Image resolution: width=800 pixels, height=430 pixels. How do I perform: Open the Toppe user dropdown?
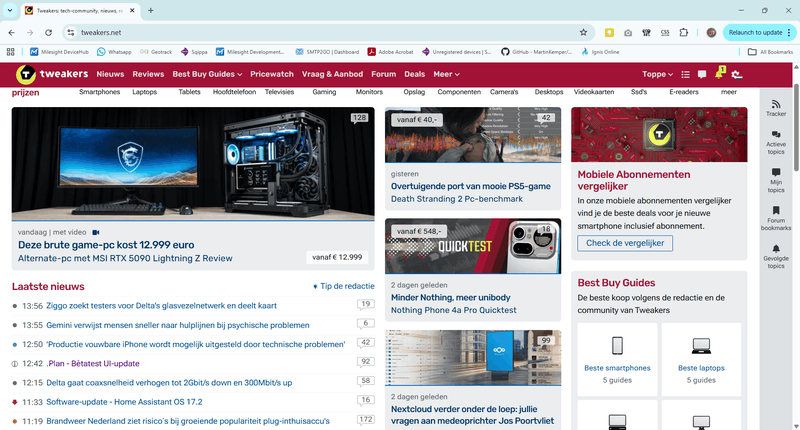tap(657, 74)
